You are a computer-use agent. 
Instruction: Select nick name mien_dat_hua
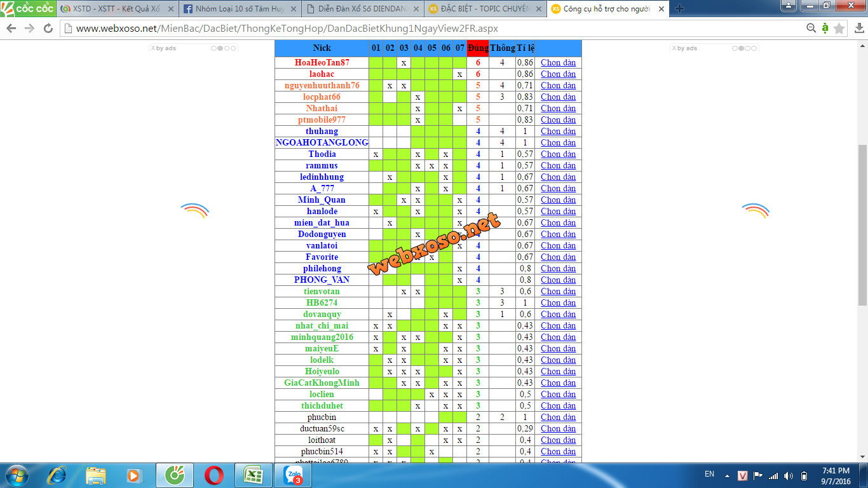coord(322,223)
